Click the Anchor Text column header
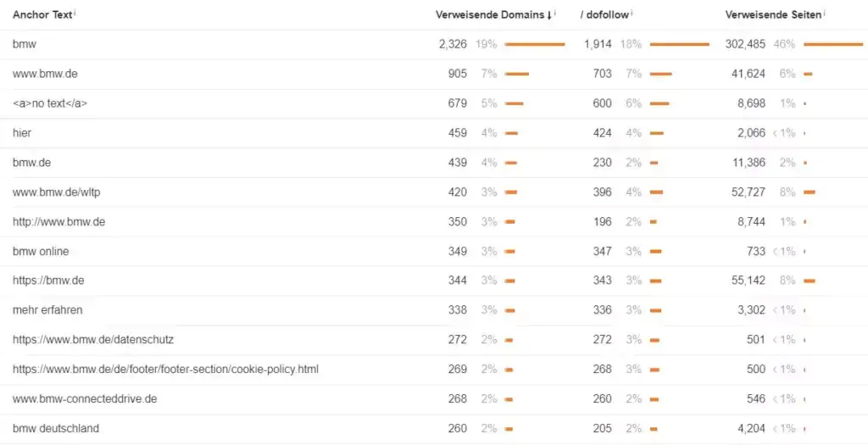The image size is (868, 445). (42, 14)
